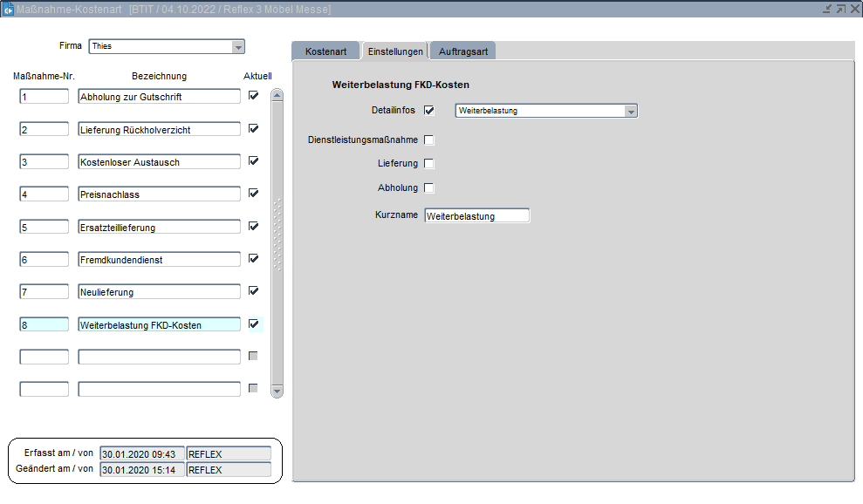Toggle the Detailinfos checkbox

pyautogui.click(x=429, y=111)
